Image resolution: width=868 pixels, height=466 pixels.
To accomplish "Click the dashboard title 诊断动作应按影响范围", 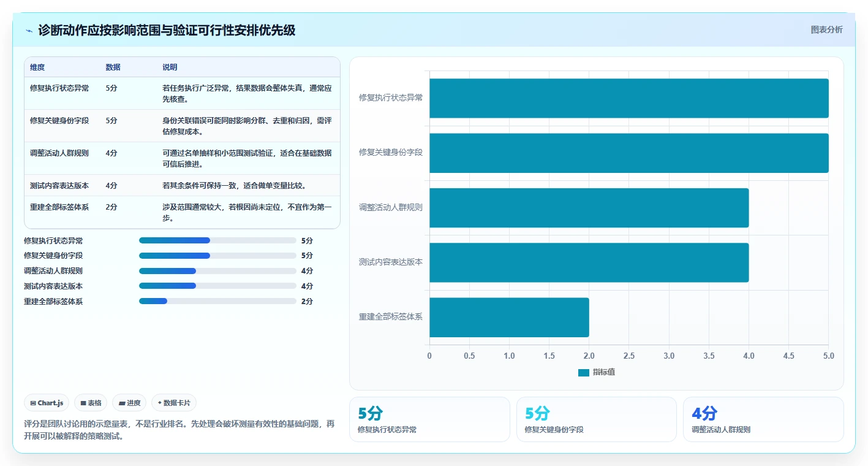I will (x=167, y=30).
